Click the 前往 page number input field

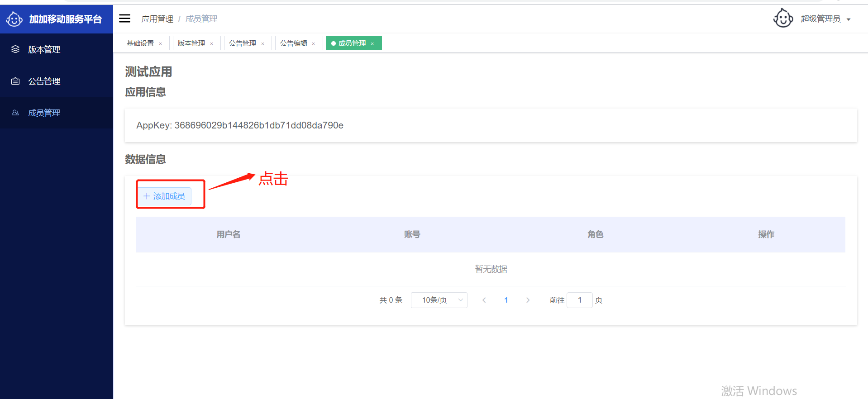pos(579,300)
